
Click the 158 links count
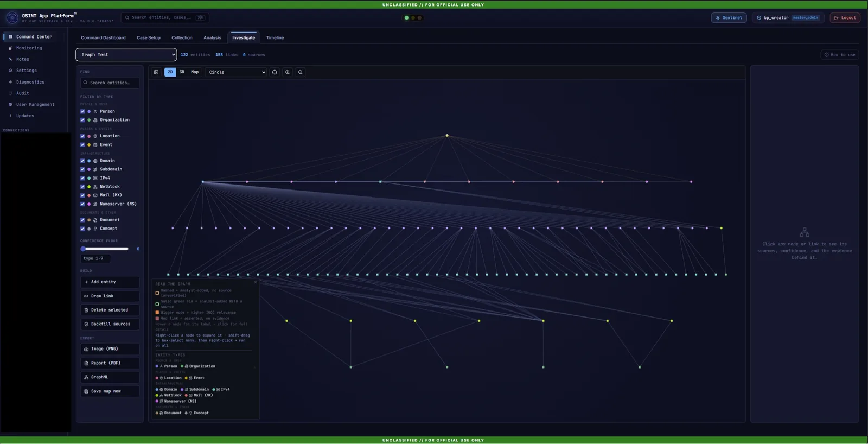[x=226, y=55]
